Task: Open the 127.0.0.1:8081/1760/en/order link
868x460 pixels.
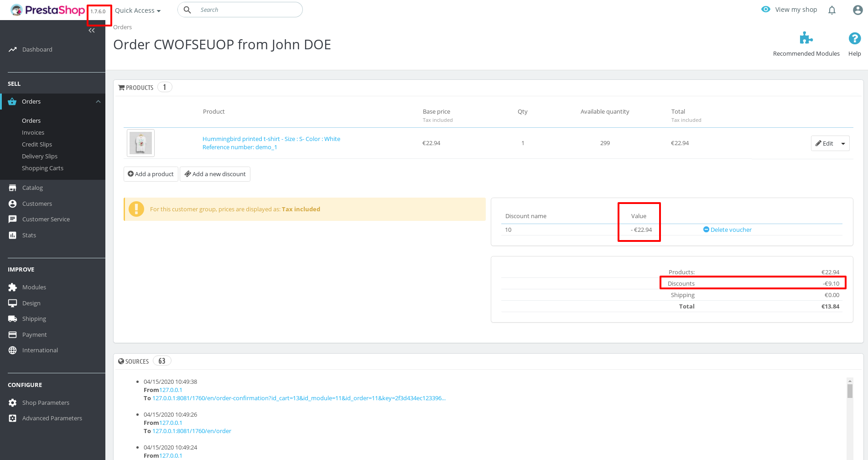Action: [192, 431]
